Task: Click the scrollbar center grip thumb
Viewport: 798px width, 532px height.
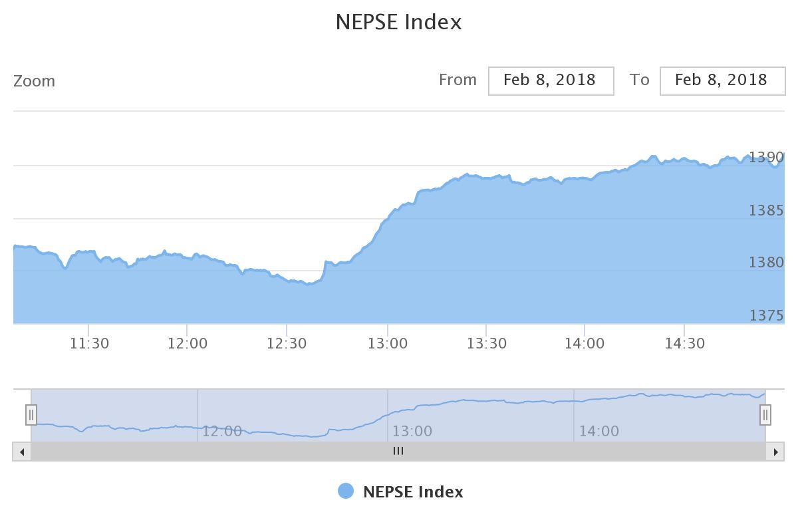Action: (398, 452)
